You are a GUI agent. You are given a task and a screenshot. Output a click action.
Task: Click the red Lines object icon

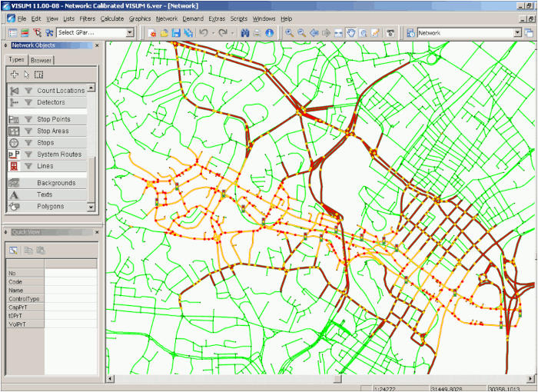(x=14, y=166)
